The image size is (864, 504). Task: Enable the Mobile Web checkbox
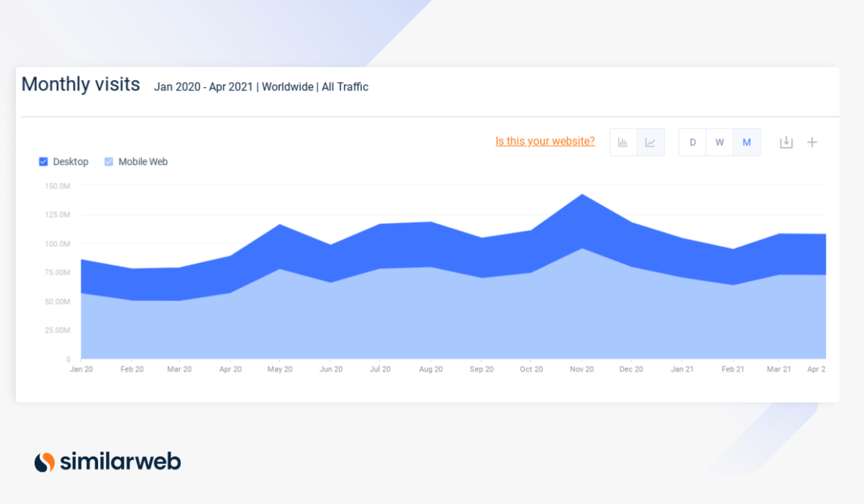click(109, 161)
